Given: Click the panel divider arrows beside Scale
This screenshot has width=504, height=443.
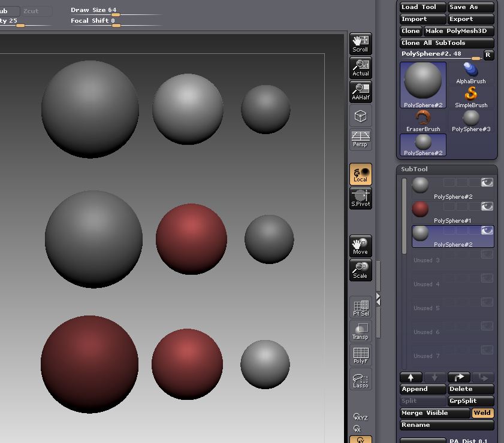Looking at the screenshot, I should click(378, 299).
